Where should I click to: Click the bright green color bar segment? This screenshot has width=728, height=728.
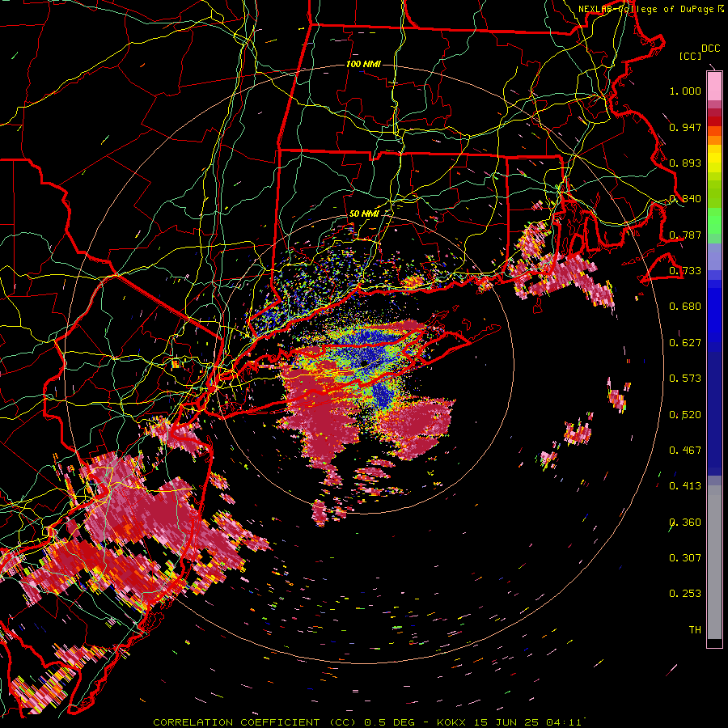pyautogui.click(x=714, y=221)
